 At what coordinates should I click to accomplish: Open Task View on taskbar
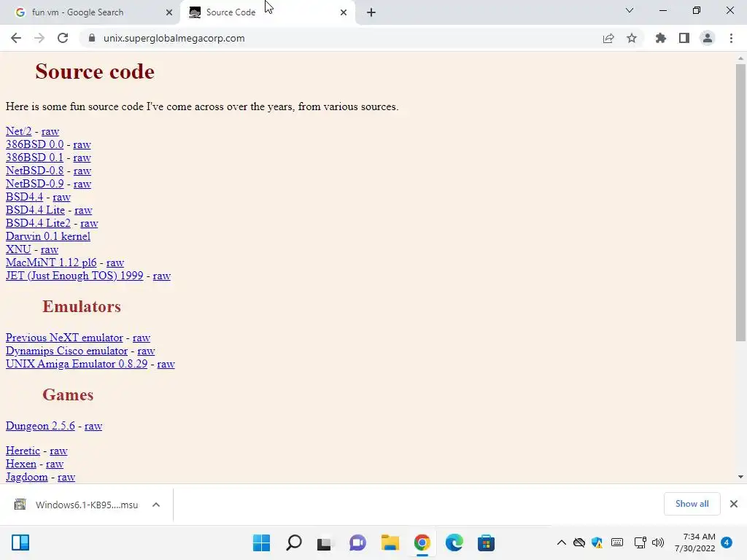tap(325, 542)
